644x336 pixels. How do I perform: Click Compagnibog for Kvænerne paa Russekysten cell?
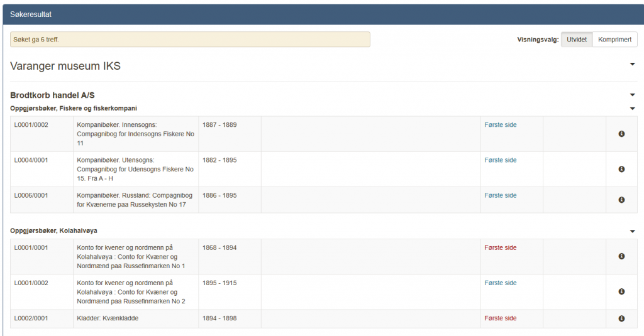tap(136, 200)
